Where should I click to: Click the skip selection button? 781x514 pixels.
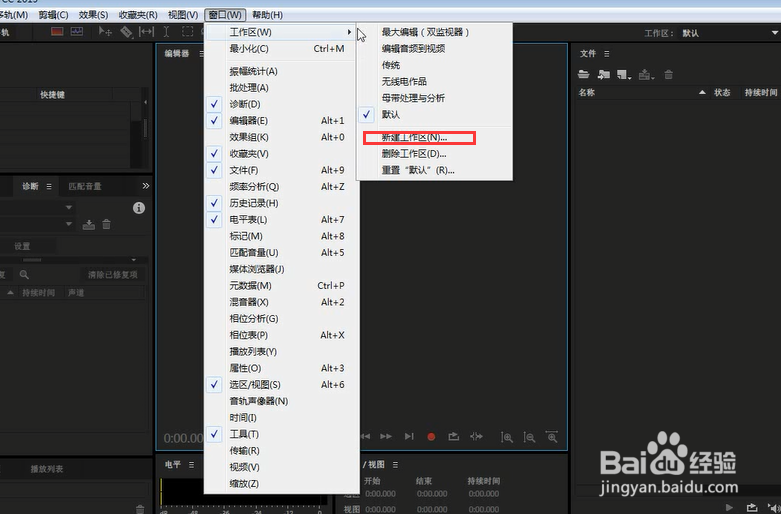(x=476, y=436)
